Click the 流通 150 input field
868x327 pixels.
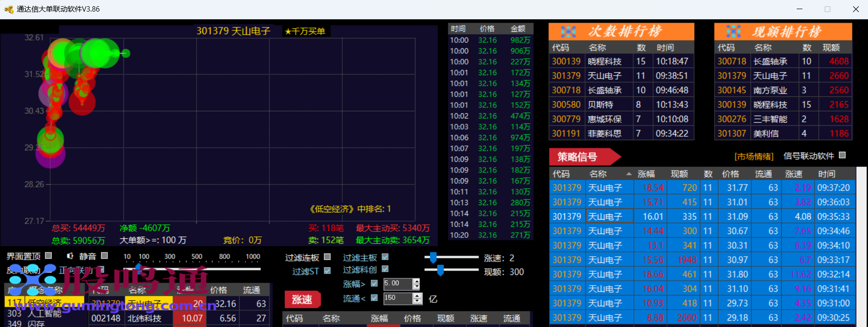(398, 298)
